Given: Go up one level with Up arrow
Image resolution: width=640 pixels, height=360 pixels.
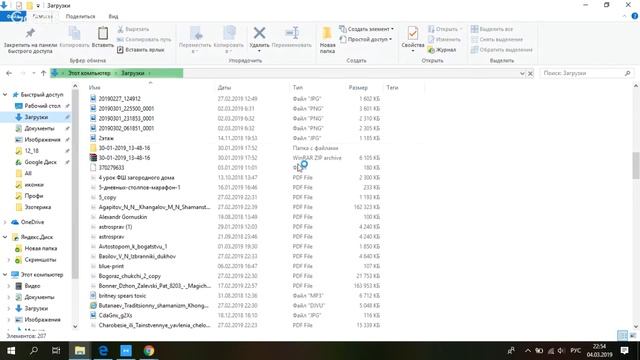Looking at the screenshot, I should [x=43, y=73].
